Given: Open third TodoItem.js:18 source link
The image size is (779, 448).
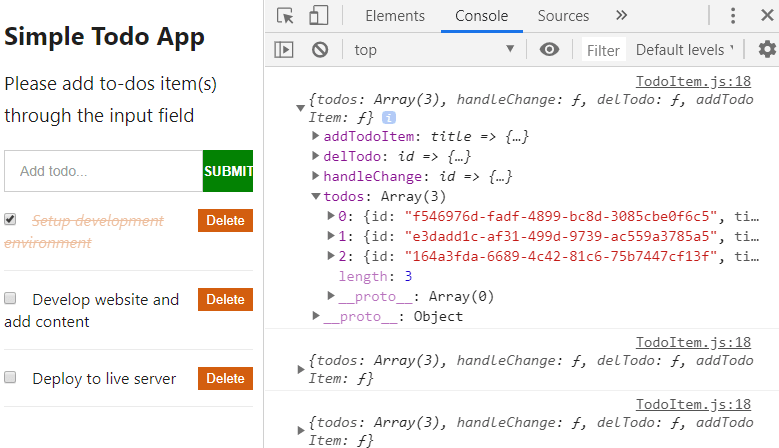Looking at the screenshot, I should tap(693, 405).
